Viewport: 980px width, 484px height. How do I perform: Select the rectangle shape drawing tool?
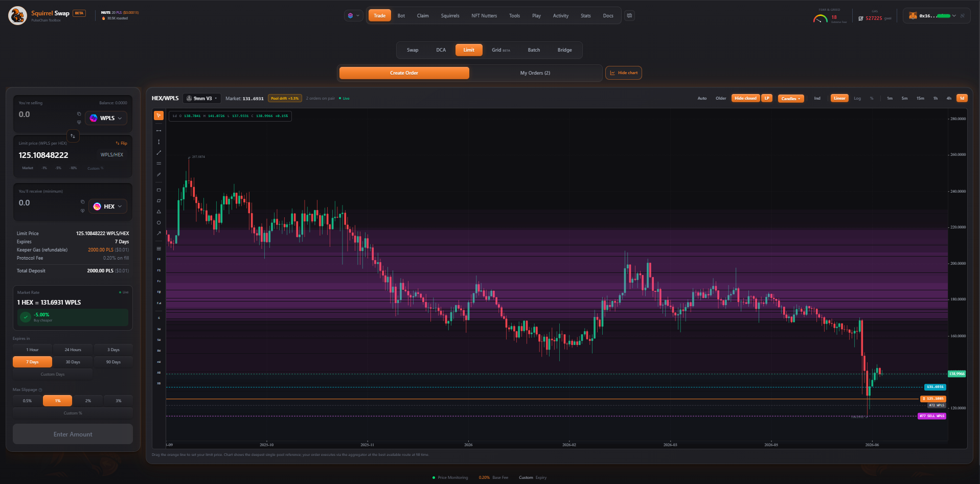158,190
